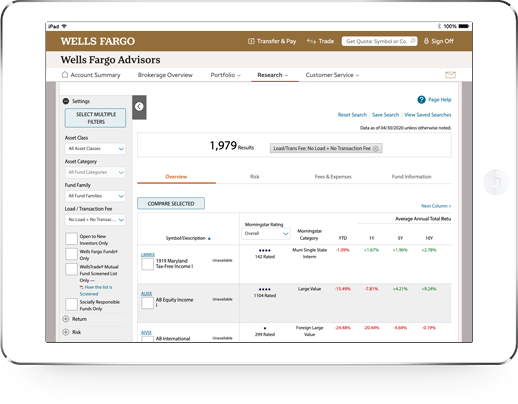
Task: Click View Saved Searches link
Action: coord(428,115)
